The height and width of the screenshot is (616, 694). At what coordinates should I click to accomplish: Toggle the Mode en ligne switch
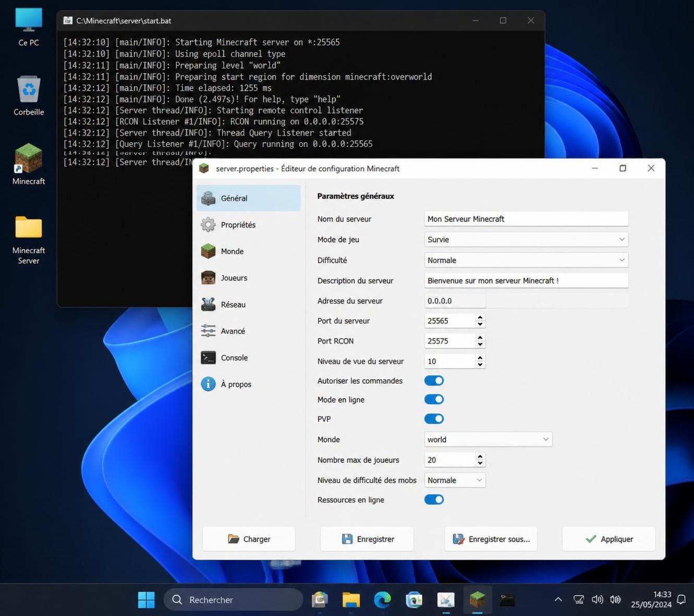pos(434,400)
